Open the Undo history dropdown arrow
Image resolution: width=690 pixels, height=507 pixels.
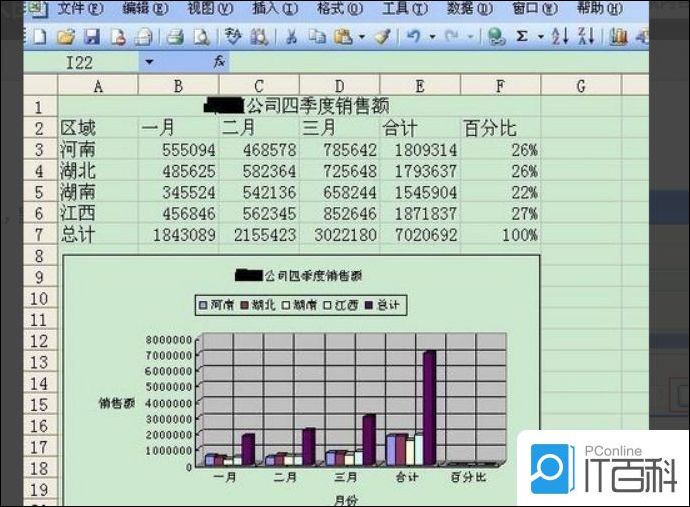433,37
